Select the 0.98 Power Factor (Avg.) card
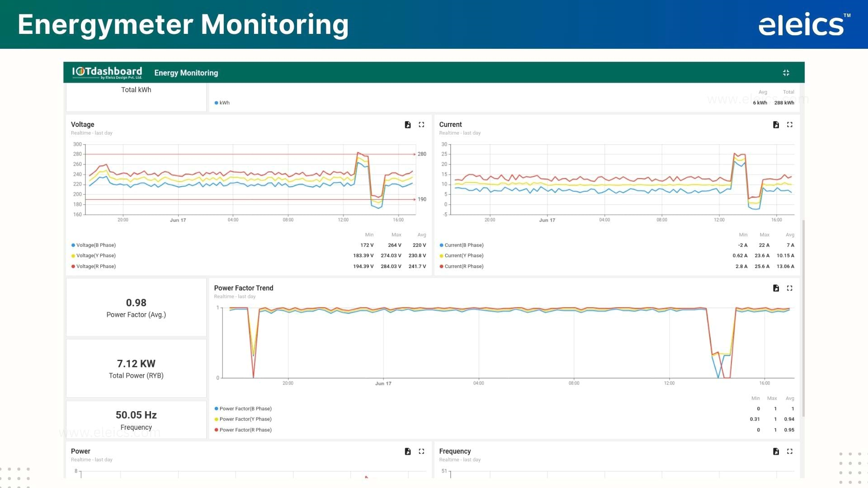The width and height of the screenshot is (868, 488). (x=136, y=308)
